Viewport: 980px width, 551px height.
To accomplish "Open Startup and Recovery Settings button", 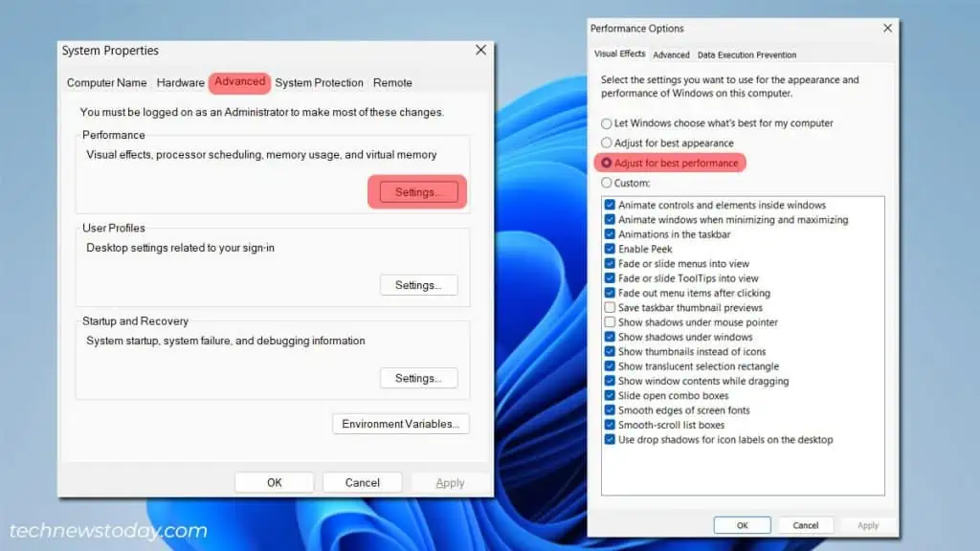I will pos(418,378).
